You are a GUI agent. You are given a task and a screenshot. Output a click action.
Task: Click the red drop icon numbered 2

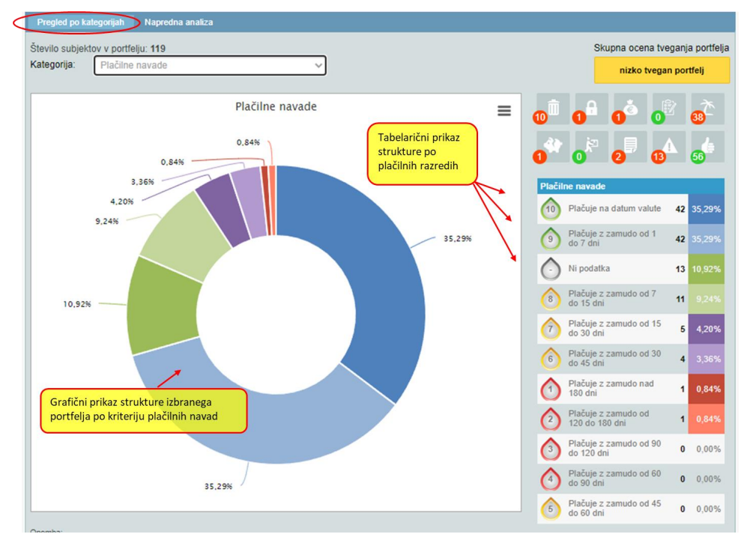551,419
